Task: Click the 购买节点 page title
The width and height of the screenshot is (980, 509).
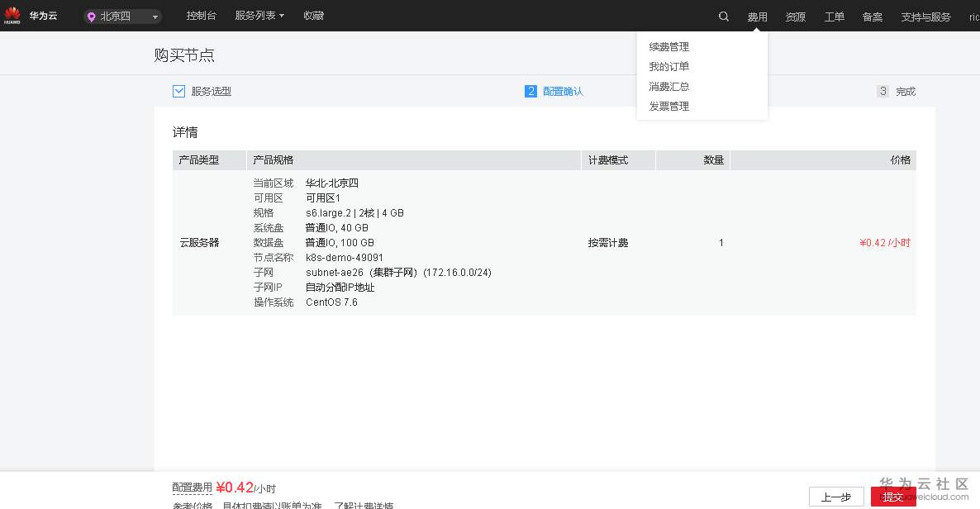Action: [184, 55]
